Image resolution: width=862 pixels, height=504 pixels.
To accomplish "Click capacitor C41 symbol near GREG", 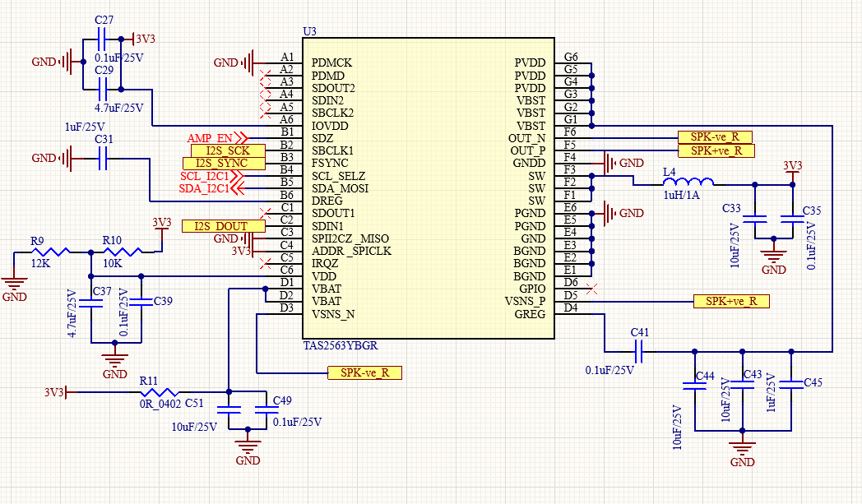I will tap(639, 352).
